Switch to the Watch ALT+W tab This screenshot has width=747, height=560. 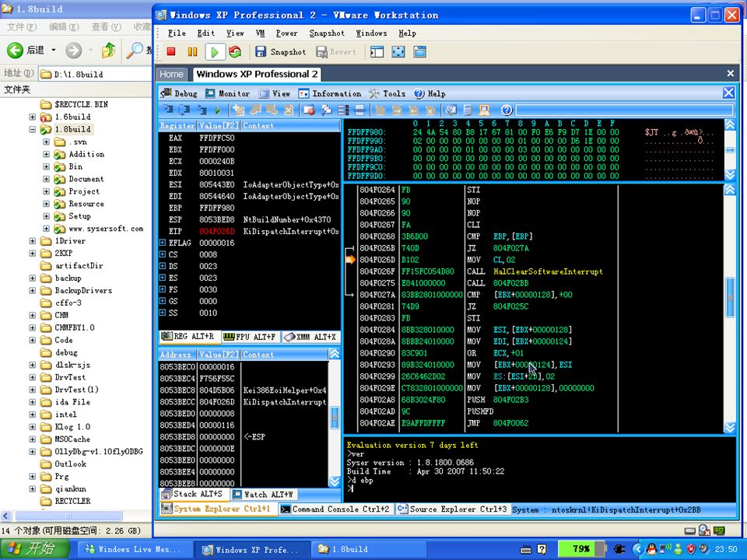click(x=263, y=495)
